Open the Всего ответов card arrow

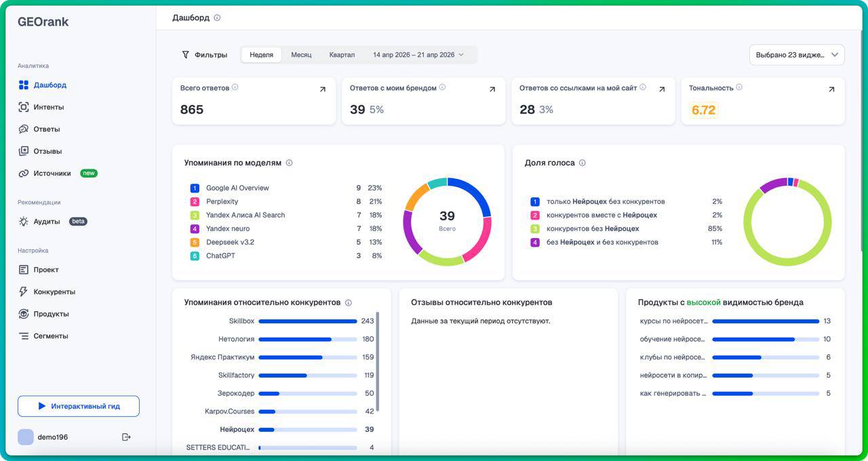coord(323,89)
